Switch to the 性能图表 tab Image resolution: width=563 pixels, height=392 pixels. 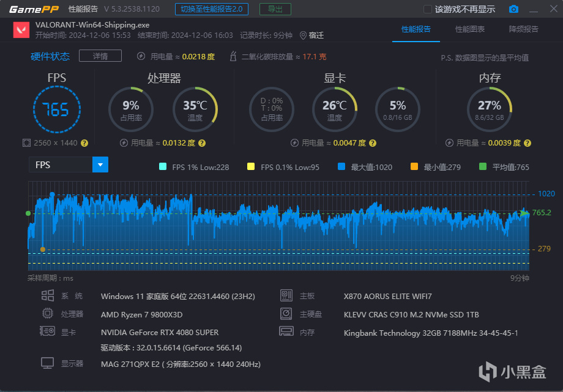[x=469, y=29]
